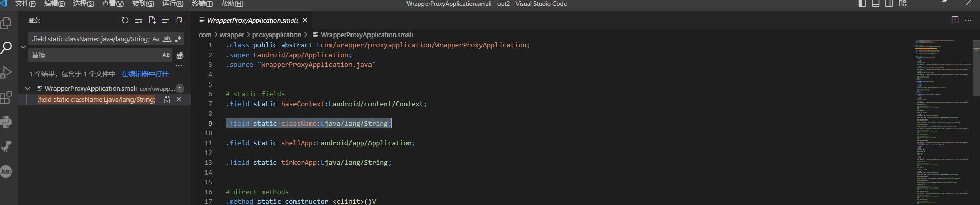Toggle the primary side bar layout icon

862,4
